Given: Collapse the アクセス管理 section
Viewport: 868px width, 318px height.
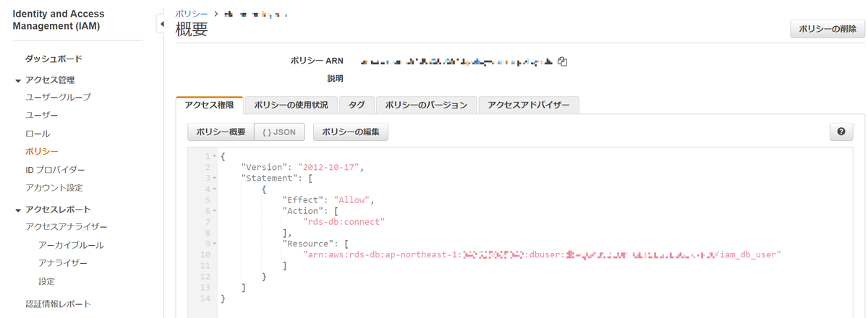Looking at the screenshot, I should [18, 80].
